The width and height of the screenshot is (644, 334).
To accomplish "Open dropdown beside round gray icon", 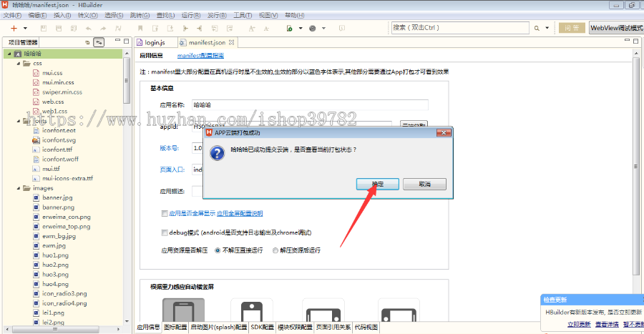I will pos(323,29).
